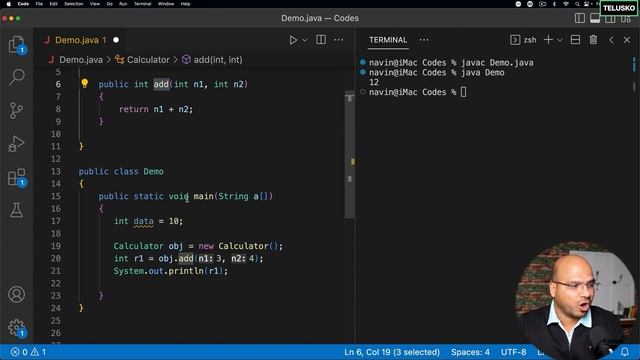Open the Code application menu
Viewport: 640px width, 360px height.
click(23, 4)
